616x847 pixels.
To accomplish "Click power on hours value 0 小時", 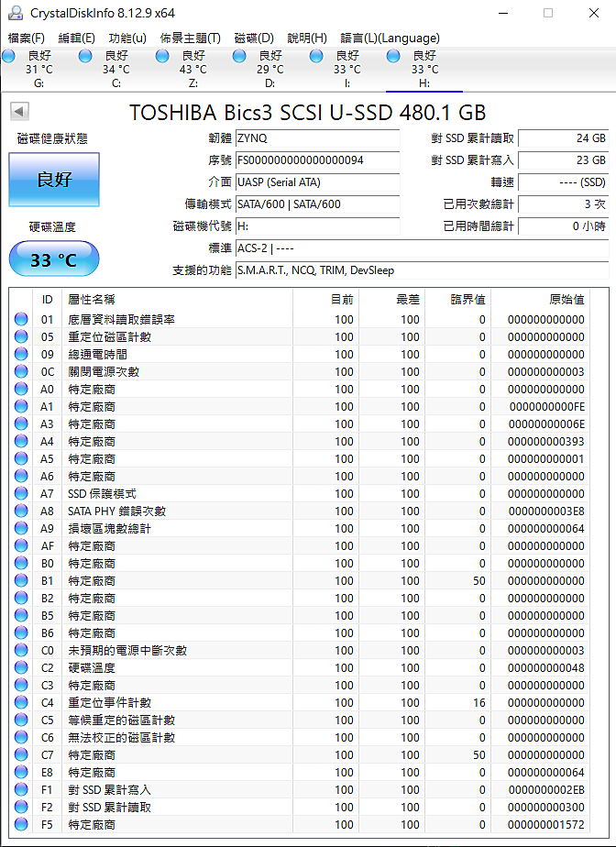I will click(563, 226).
